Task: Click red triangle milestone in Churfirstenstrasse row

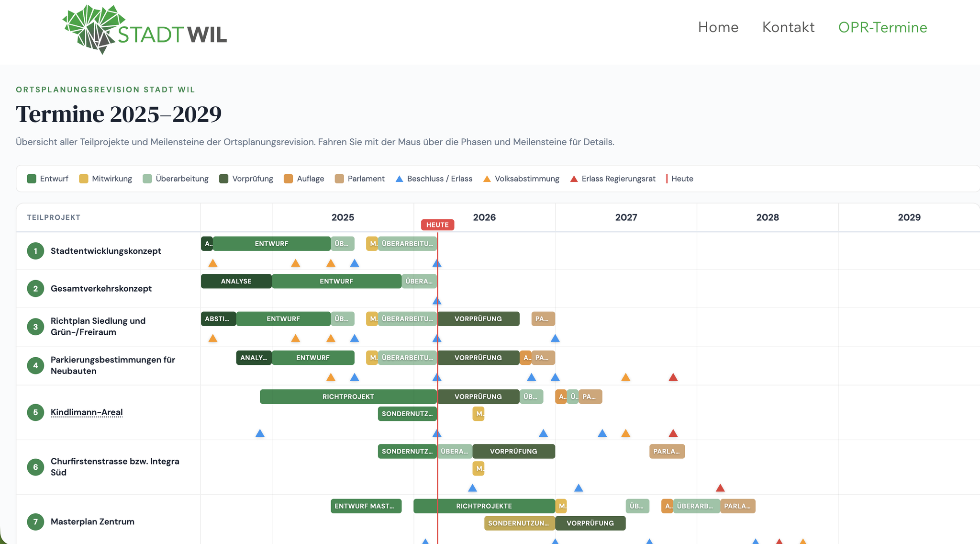Action: 720,488
